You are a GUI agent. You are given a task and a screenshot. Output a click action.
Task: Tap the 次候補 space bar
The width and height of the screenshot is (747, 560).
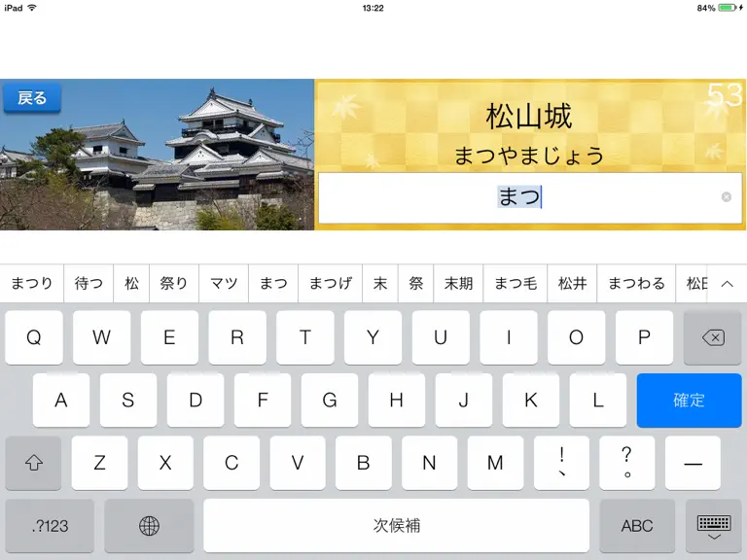pos(397,526)
